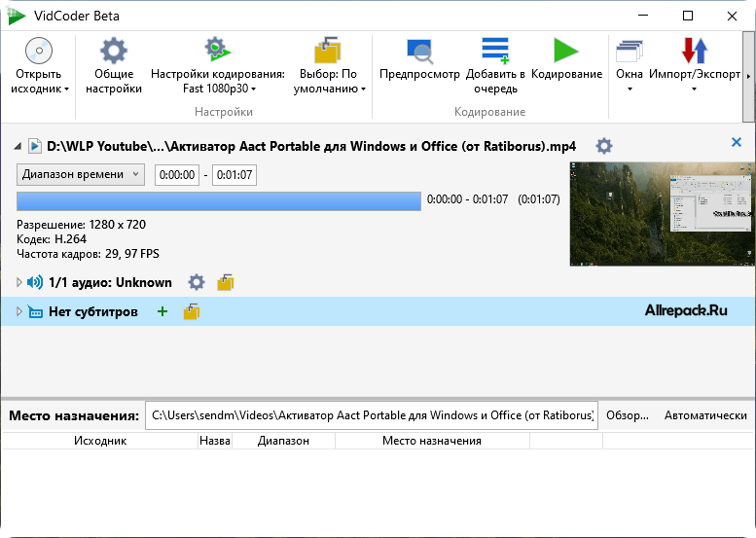Click the Browse destination button

(628, 415)
